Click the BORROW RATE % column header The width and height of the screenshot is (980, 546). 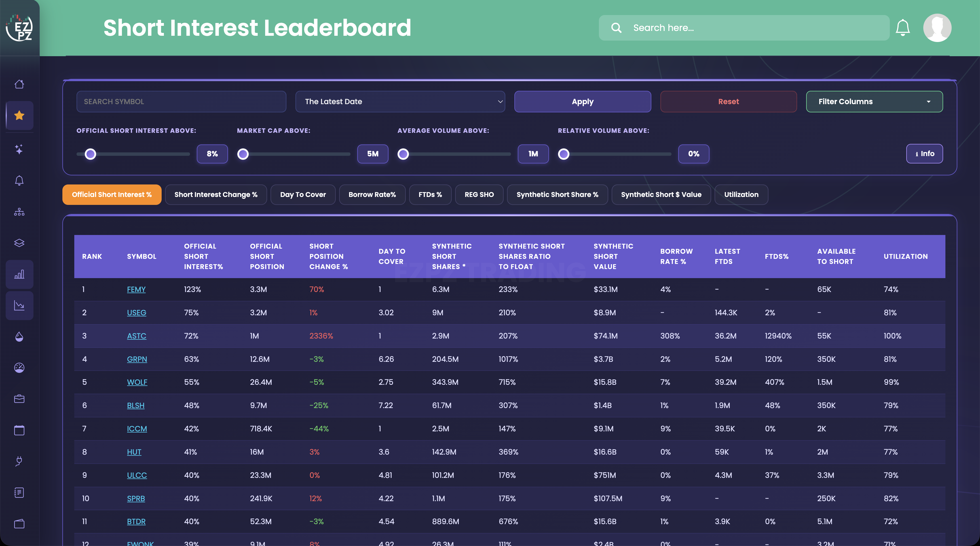676,256
